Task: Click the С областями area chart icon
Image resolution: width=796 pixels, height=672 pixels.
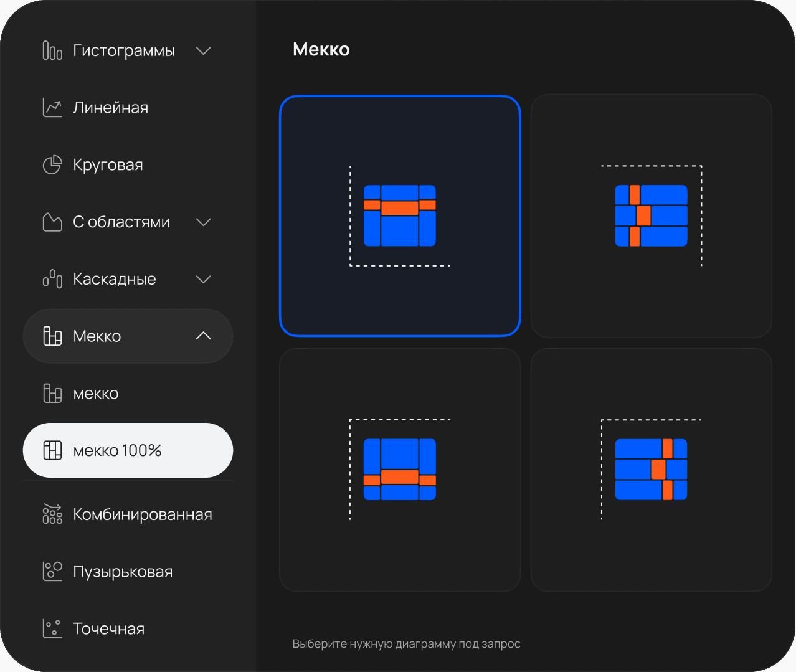Action: click(x=52, y=222)
